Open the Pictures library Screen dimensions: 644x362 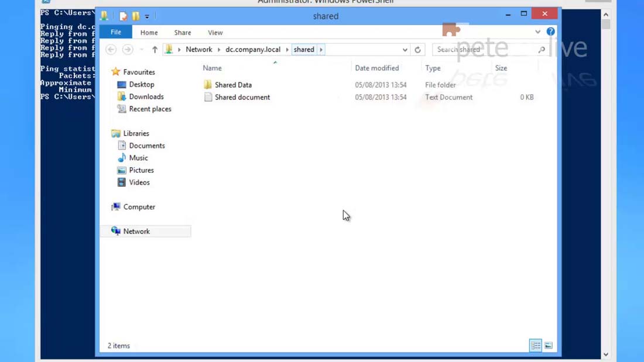141,170
